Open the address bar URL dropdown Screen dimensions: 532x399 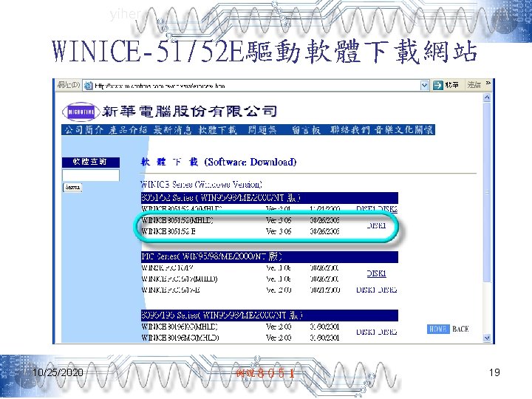click(424, 85)
